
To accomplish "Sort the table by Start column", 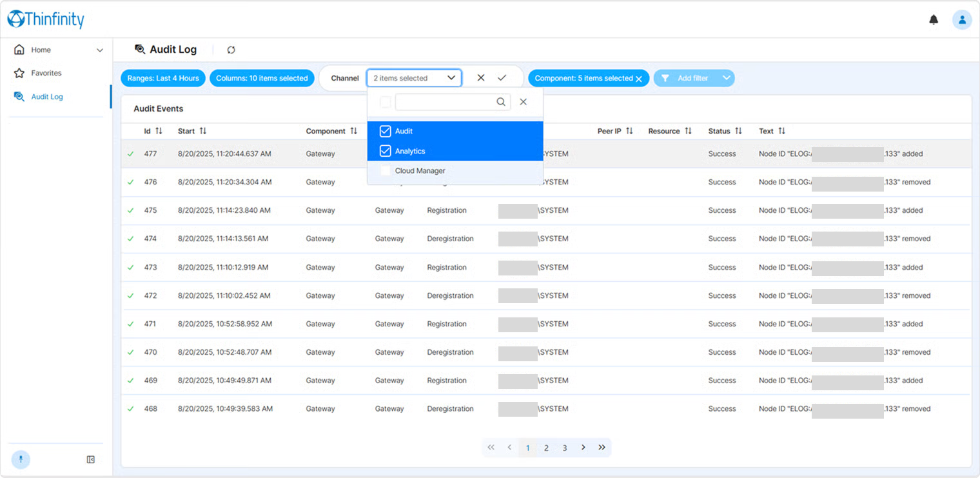I will [203, 131].
